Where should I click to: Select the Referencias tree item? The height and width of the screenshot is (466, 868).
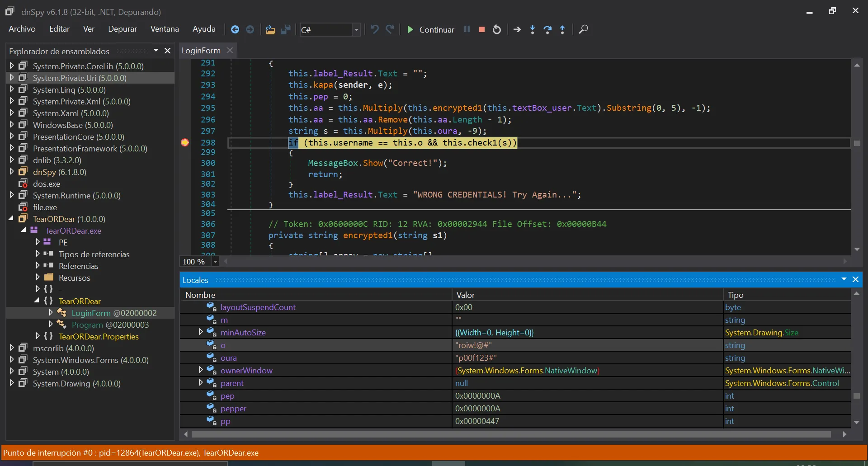tap(78, 266)
